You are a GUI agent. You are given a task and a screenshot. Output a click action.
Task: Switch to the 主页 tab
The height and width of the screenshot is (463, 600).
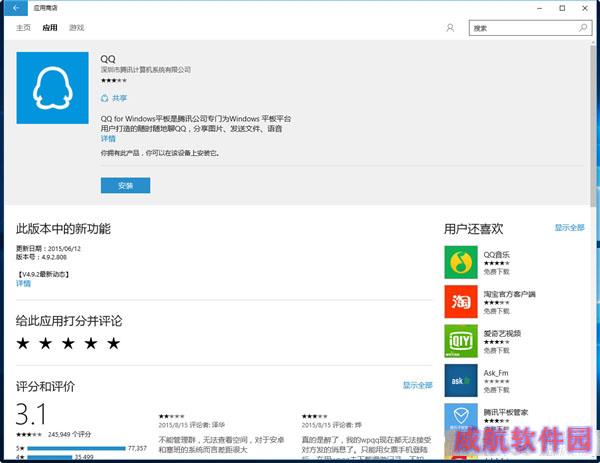23,28
